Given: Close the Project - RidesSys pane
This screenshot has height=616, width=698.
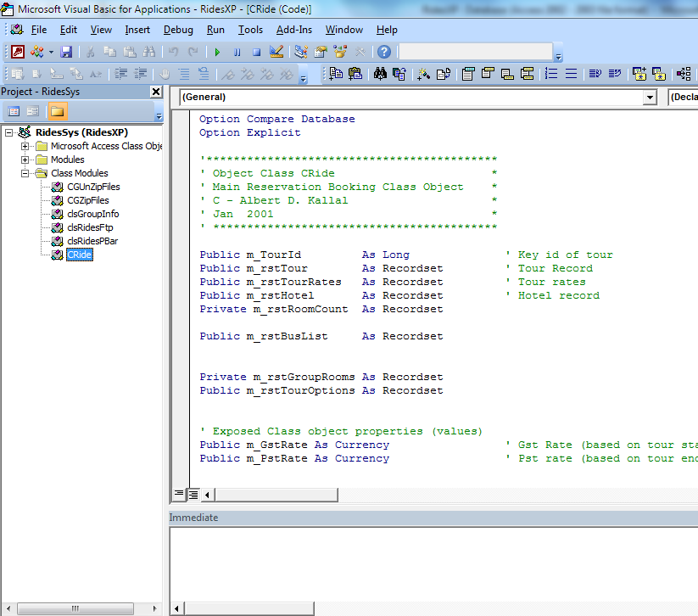Looking at the screenshot, I should pos(156,92).
